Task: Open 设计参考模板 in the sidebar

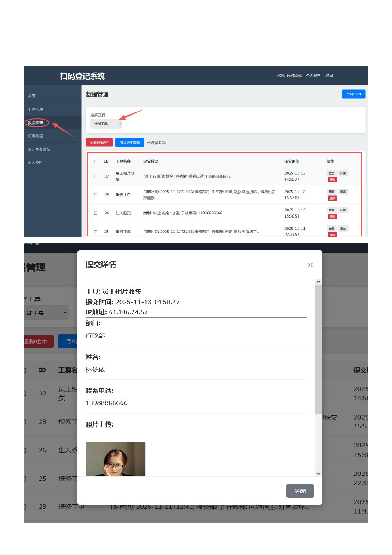Action: pos(39,149)
